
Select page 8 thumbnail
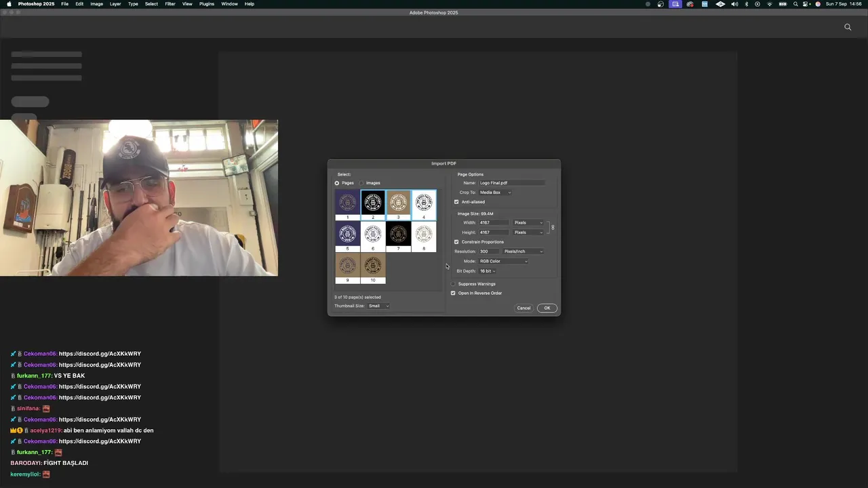[424, 237]
